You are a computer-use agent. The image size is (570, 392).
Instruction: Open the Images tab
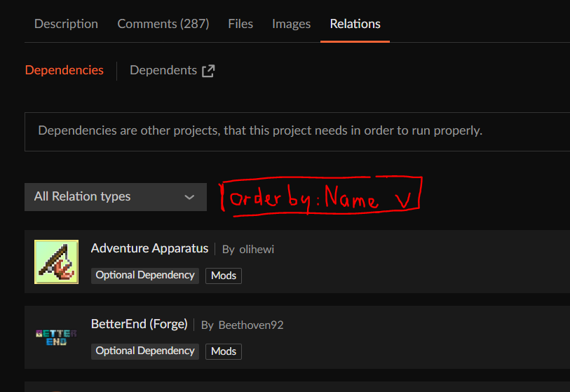291,24
